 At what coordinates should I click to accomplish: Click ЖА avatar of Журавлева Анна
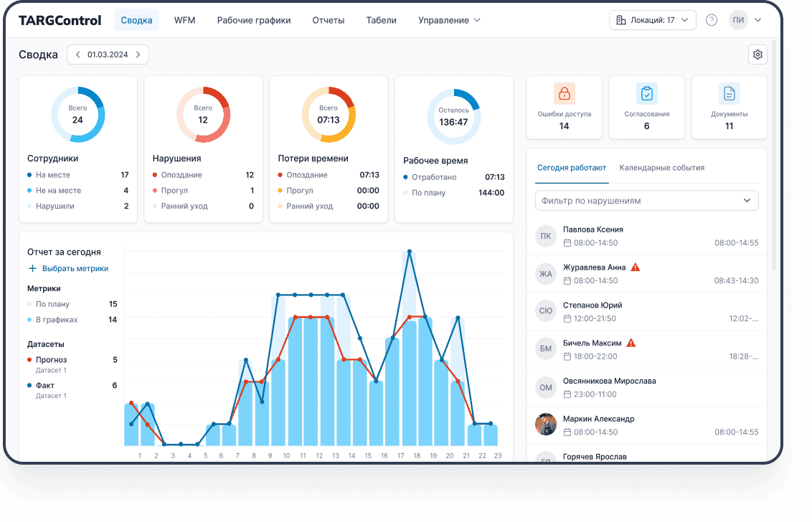coord(546,274)
